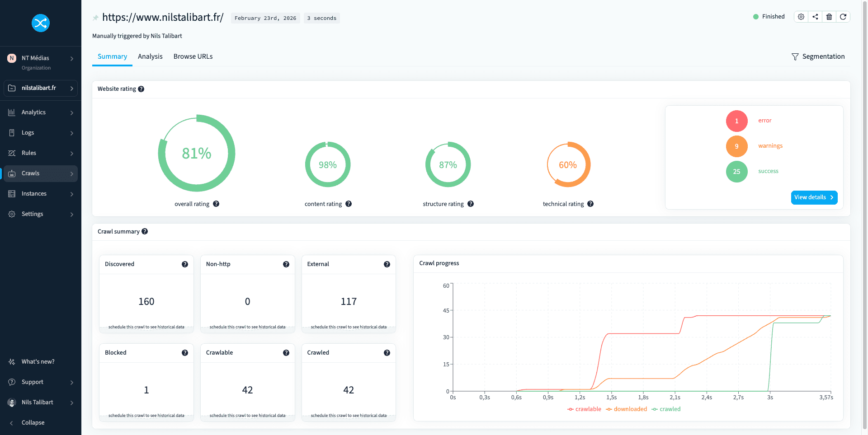The width and height of the screenshot is (868, 435).
Task: Click help icon next to overall rating
Action: coord(216,204)
